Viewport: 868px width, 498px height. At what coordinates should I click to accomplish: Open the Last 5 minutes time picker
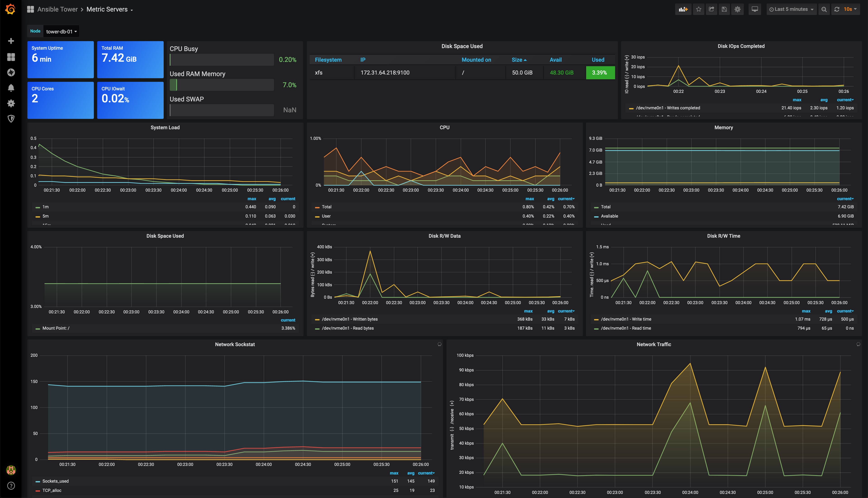pyautogui.click(x=791, y=9)
